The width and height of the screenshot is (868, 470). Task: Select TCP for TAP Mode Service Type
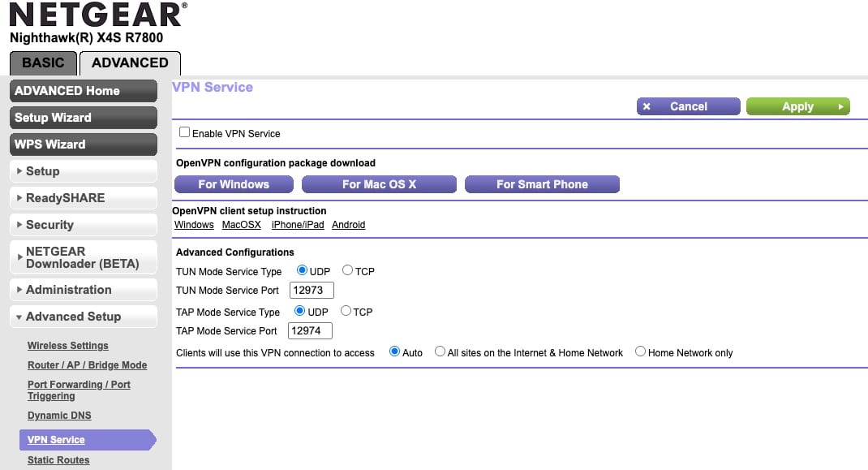point(346,311)
